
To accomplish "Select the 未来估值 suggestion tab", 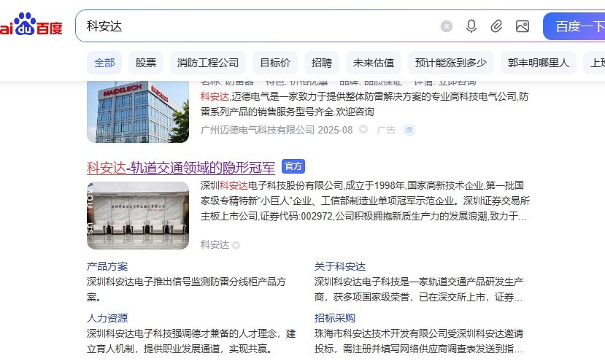I will pyautogui.click(x=374, y=63).
